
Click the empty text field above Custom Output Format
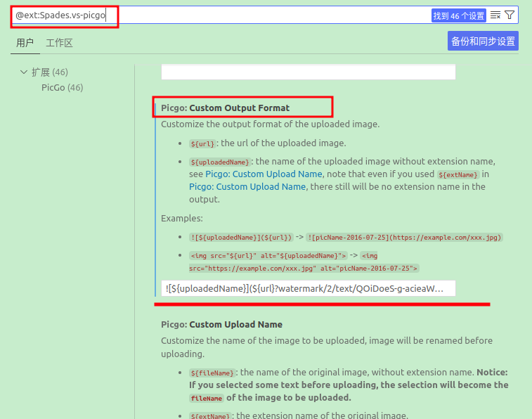(x=308, y=72)
